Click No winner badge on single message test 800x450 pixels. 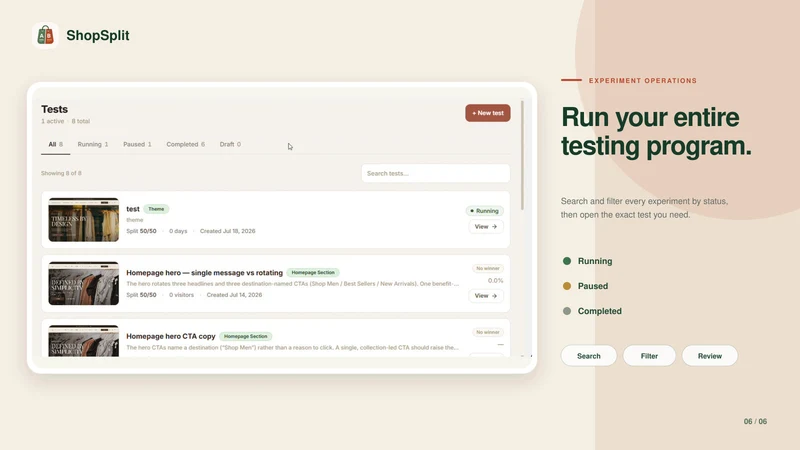point(487,268)
